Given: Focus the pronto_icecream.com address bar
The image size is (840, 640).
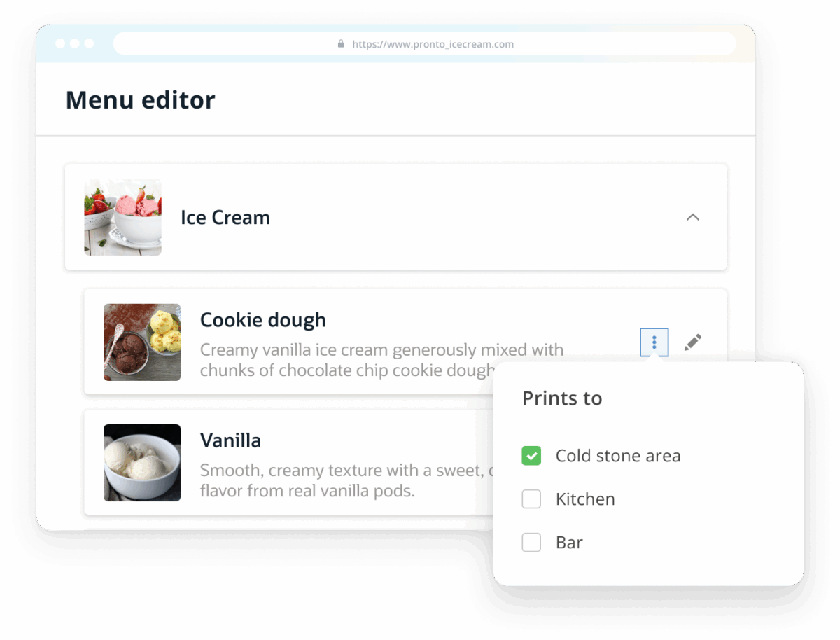Looking at the screenshot, I should (x=425, y=43).
